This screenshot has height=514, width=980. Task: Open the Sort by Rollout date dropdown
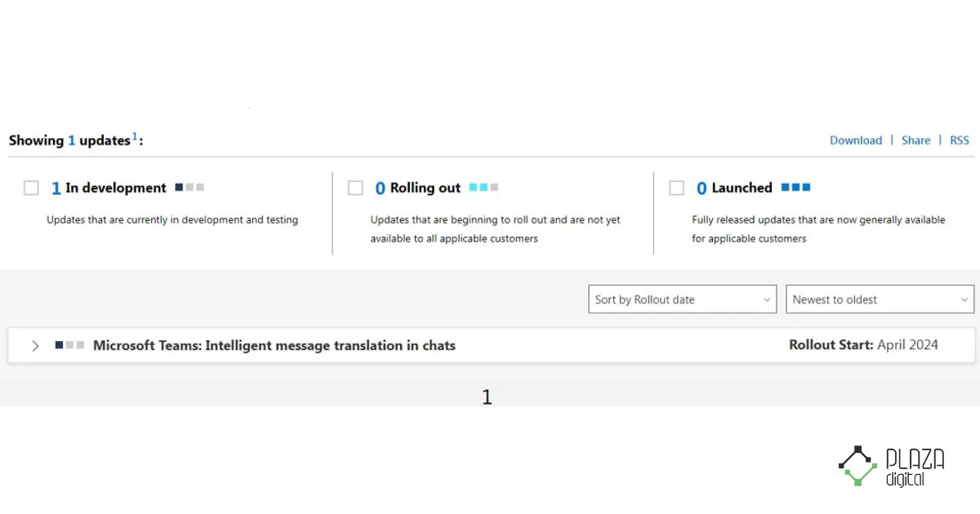[682, 299]
